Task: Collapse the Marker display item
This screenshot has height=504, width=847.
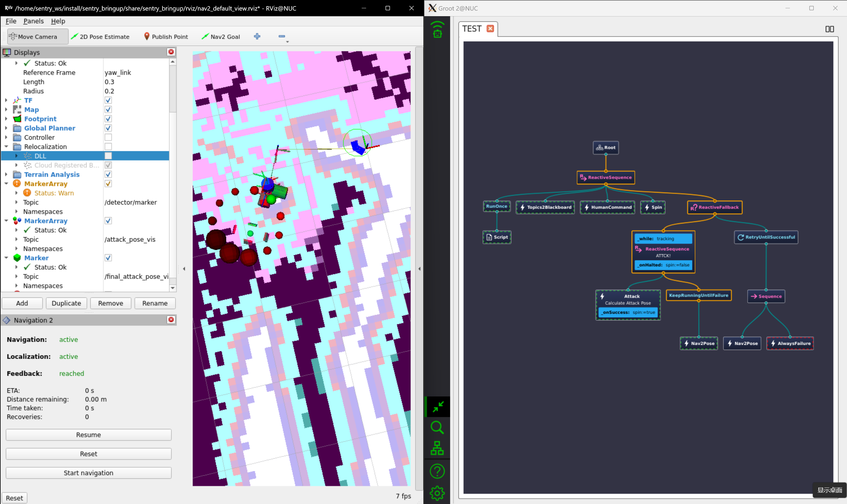Action: click(x=6, y=258)
